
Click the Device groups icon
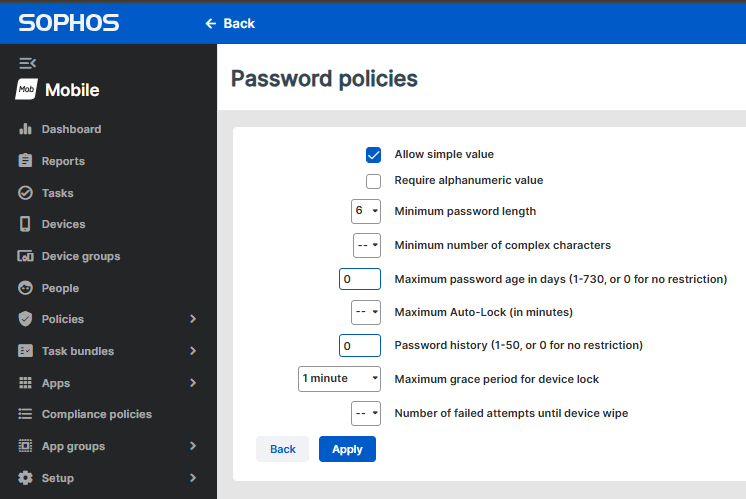pyautogui.click(x=25, y=256)
